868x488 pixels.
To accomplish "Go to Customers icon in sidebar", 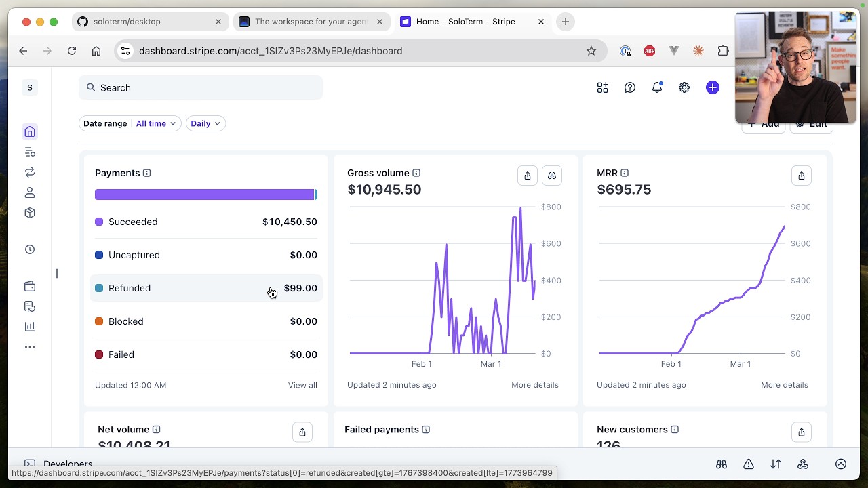I will pyautogui.click(x=30, y=192).
